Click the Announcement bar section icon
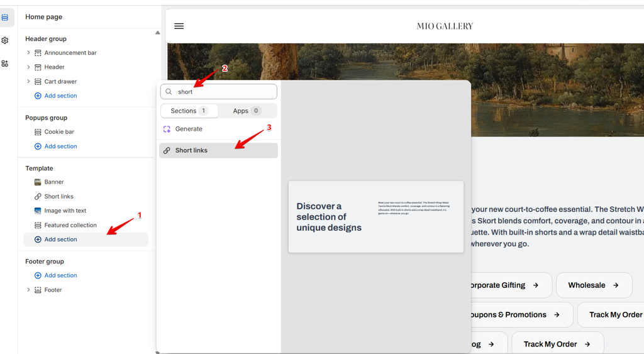This screenshot has width=644, height=354. click(38, 53)
